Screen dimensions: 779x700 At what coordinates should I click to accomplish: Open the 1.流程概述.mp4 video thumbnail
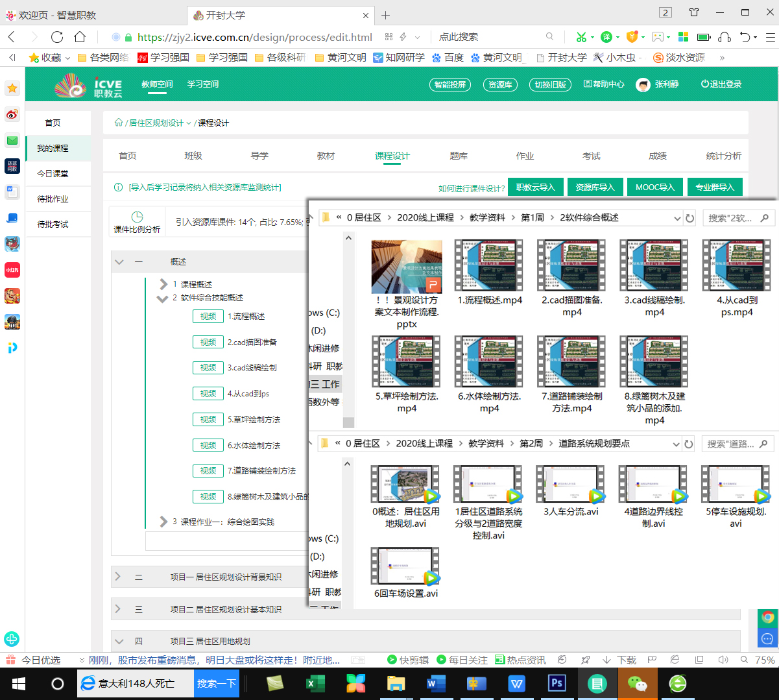489,267
